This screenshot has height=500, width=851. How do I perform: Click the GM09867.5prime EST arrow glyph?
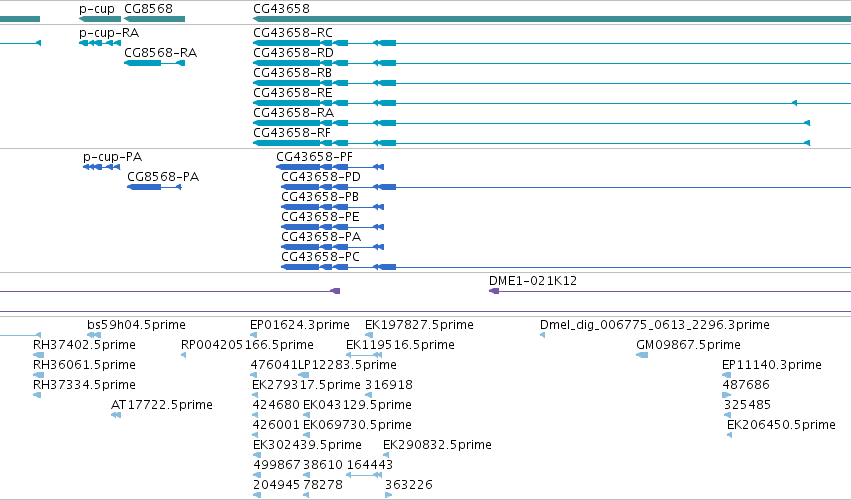pos(642,355)
